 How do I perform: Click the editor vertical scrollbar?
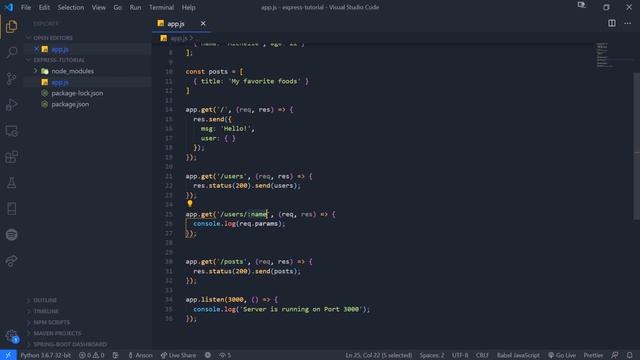point(637,147)
